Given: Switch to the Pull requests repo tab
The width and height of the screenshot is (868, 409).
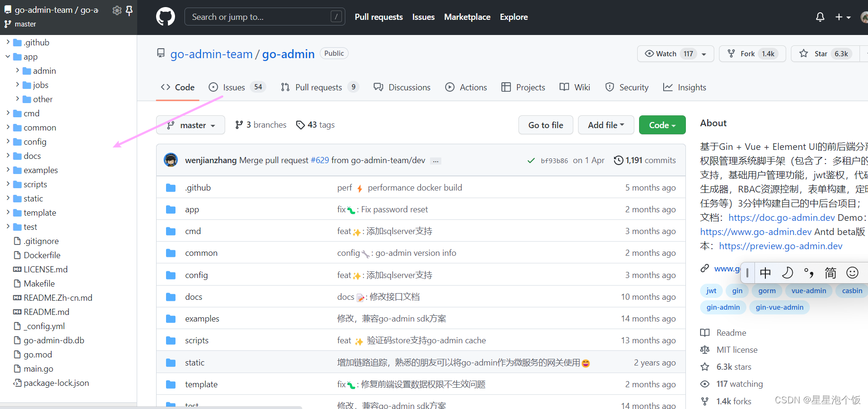Looking at the screenshot, I should coord(320,87).
